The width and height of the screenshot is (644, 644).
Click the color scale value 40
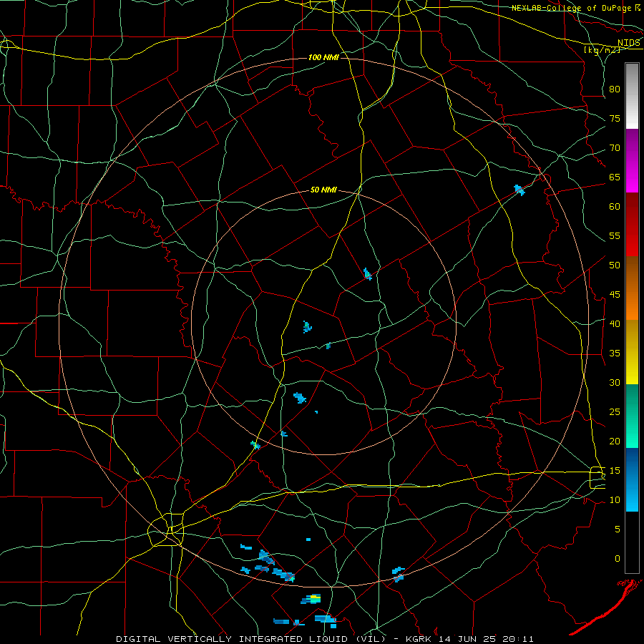(x=615, y=324)
